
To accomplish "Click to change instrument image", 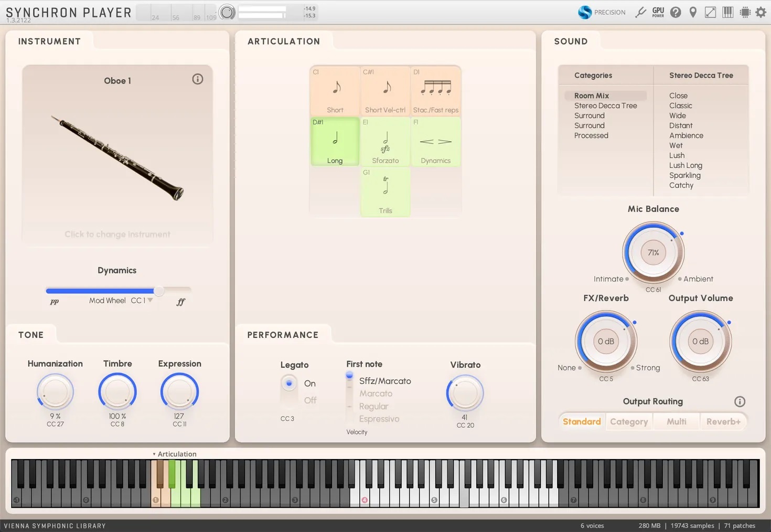I will coord(117,157).
